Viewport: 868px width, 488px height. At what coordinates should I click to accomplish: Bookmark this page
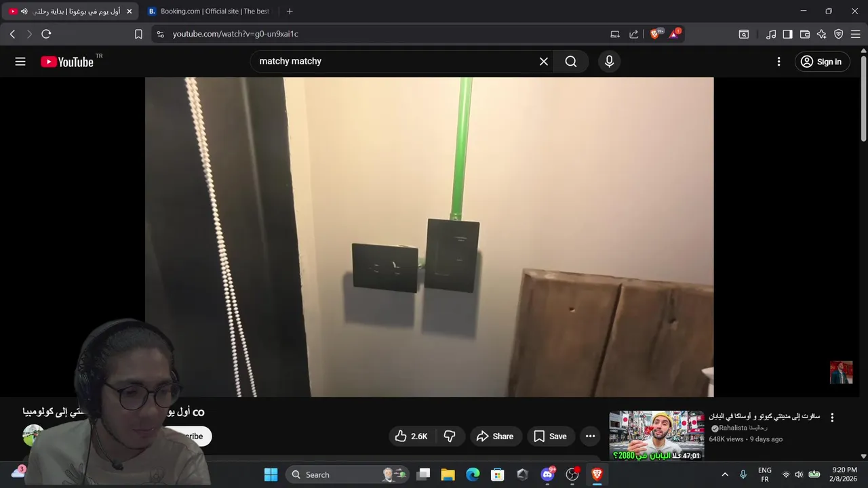tap(138, 34)
